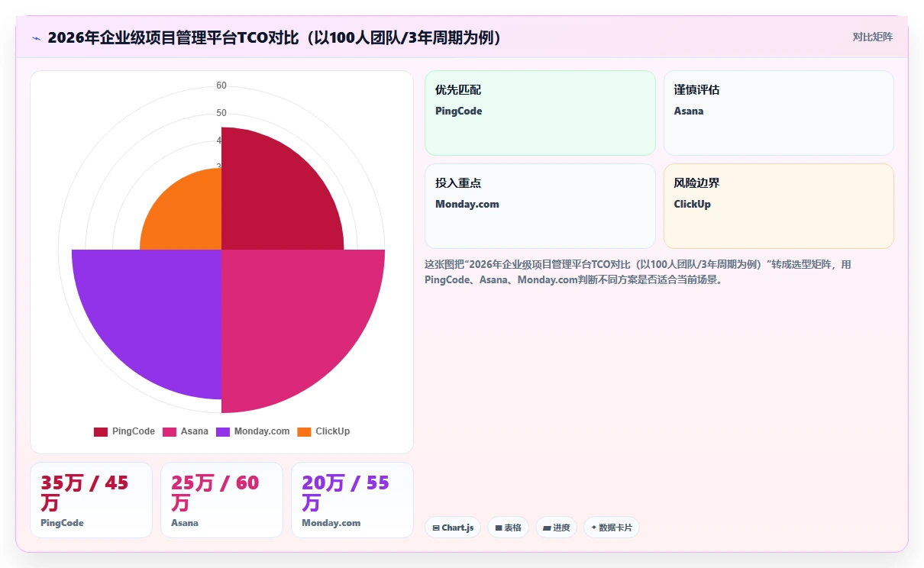This screenshot has height=568, width=924.
Task: Click the ClickUp legend label
Action: [333, 431]
